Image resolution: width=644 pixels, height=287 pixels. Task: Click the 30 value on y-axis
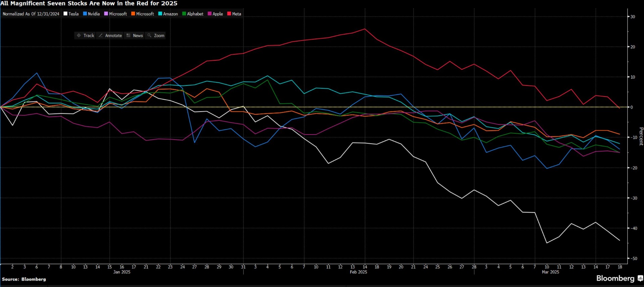[x=633, y=16]
